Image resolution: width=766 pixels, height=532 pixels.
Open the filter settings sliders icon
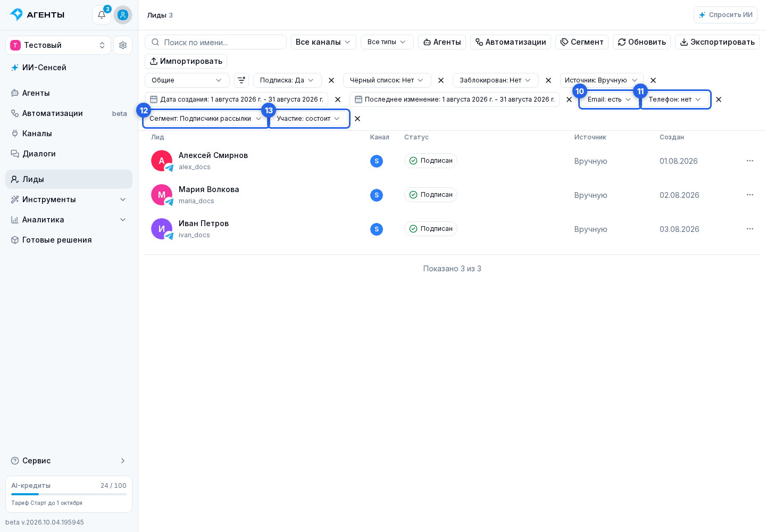coord(242,80)
